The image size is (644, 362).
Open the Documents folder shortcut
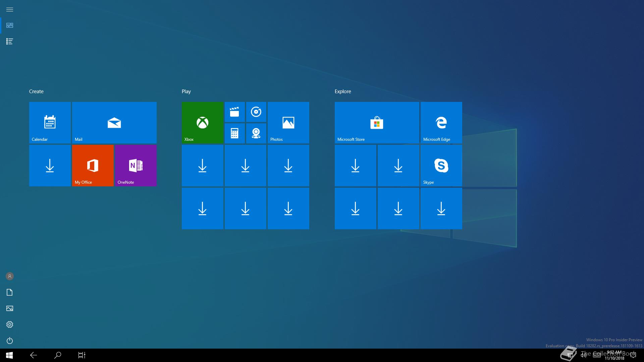[x=10, y=292]
